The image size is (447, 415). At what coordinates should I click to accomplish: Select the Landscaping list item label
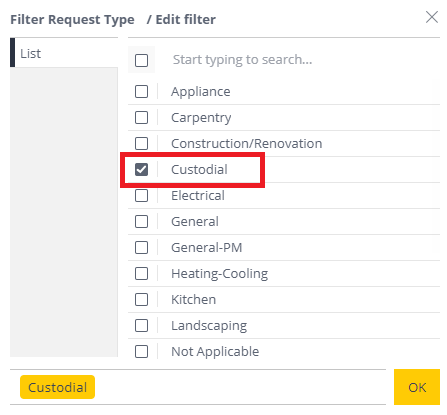[209, 326]
